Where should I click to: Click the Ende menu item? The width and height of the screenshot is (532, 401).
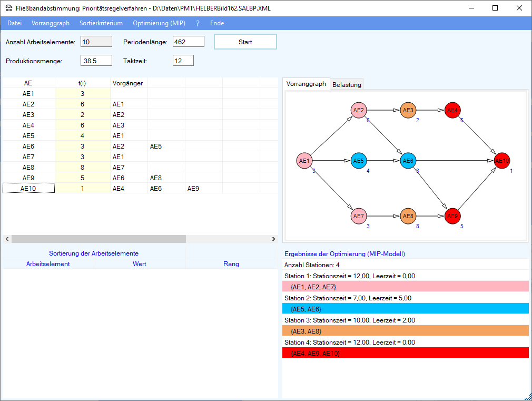(217, 23)
